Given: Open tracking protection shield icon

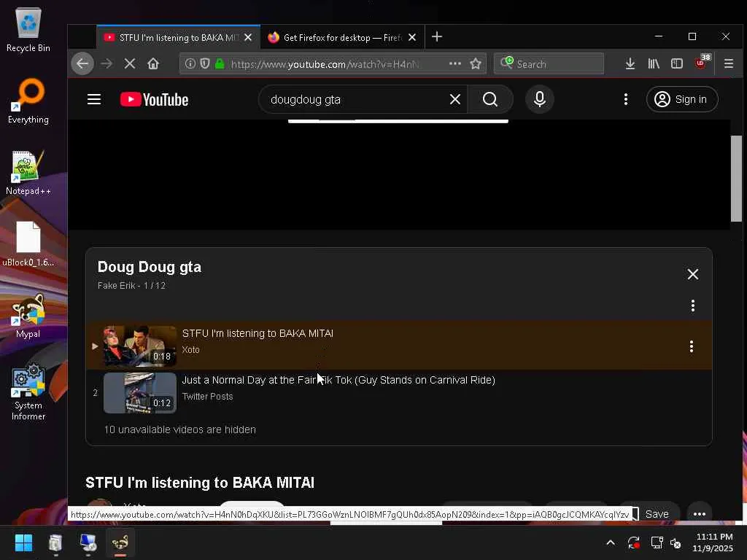Looking at the screenshot, I should point(205,63).
